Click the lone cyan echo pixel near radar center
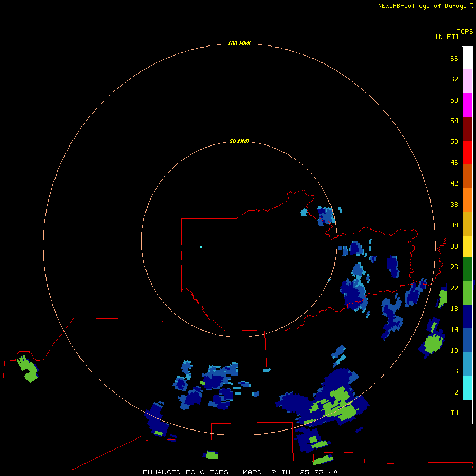This screenshot has width=476, height=476. 201,247
